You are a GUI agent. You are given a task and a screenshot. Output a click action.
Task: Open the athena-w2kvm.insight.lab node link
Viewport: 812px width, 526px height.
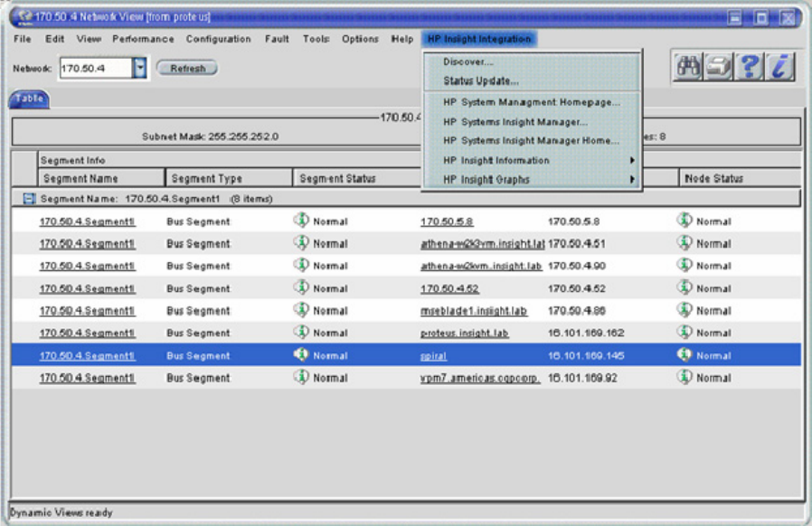[x=480, y=266]
